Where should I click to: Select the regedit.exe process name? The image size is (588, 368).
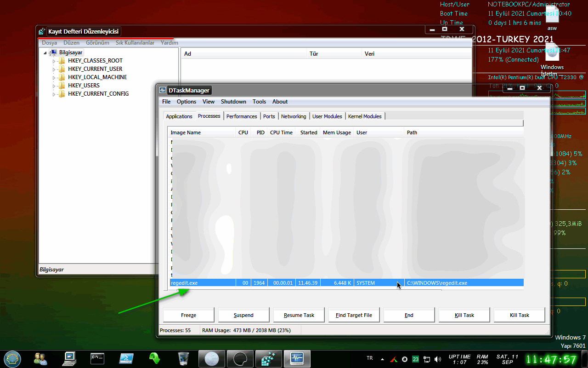tap(184, 283)
